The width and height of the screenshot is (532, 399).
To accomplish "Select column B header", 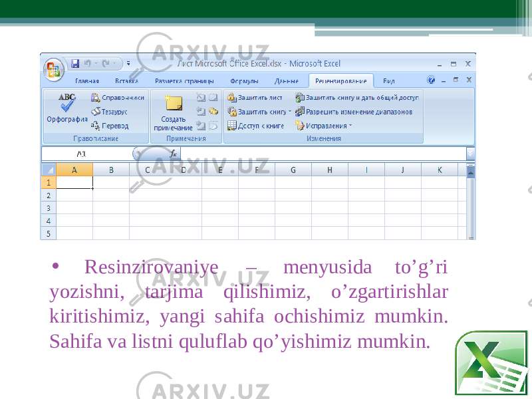I will click(111, 170).
